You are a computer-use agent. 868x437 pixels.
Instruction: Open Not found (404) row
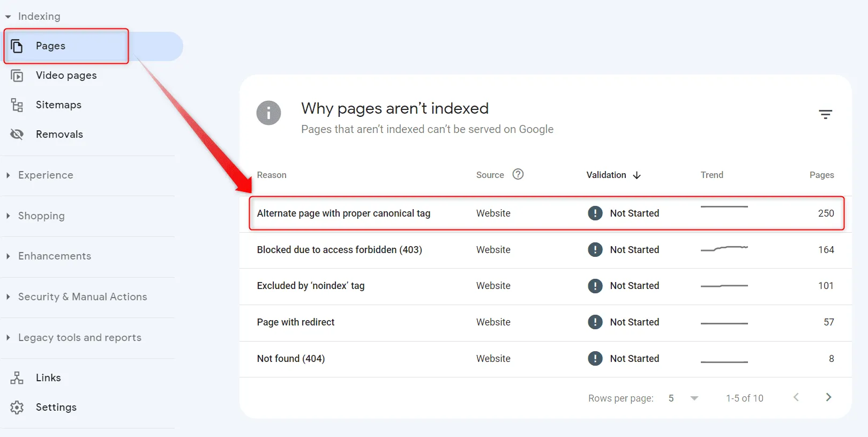click(545, 359)
